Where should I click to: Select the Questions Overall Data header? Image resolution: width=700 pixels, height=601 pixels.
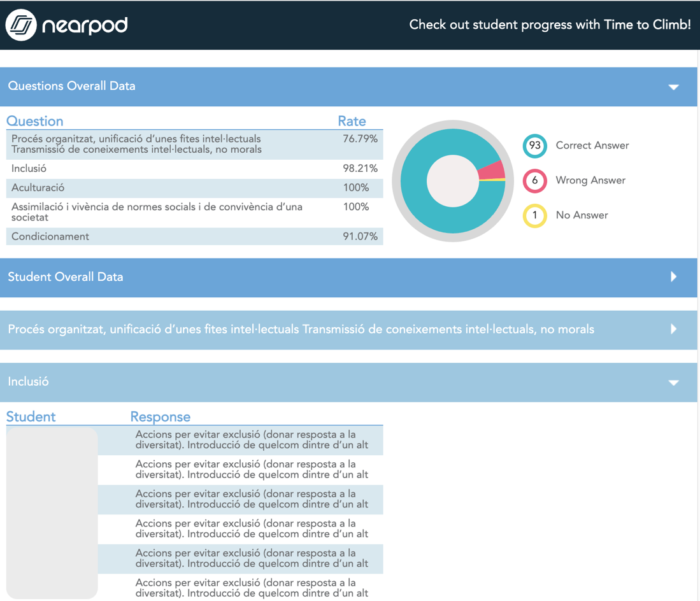point(71,86)
